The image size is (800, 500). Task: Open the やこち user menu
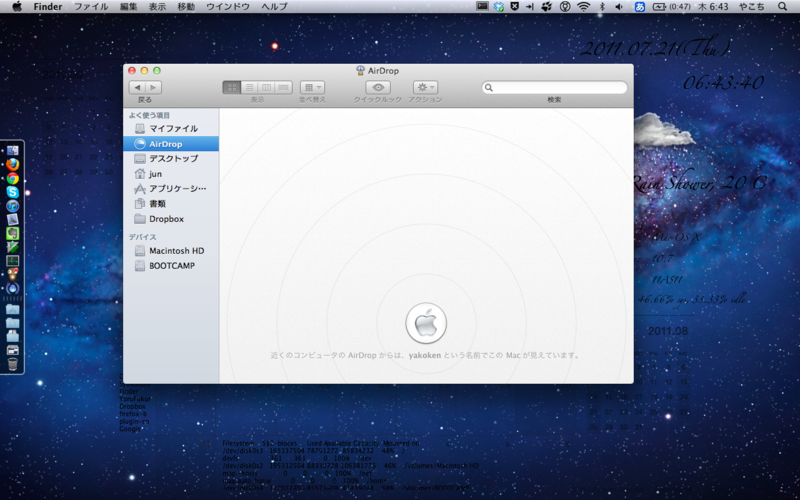(x=752, y=7)
